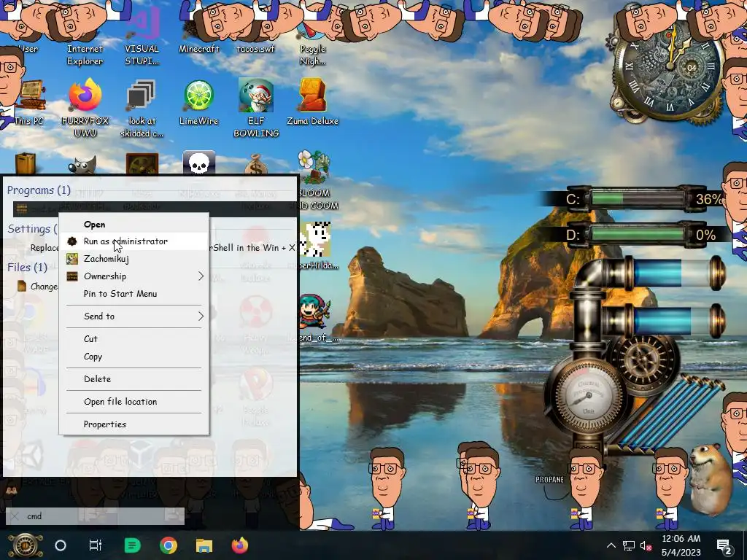Click the steampunk Start button

(26, 545)
